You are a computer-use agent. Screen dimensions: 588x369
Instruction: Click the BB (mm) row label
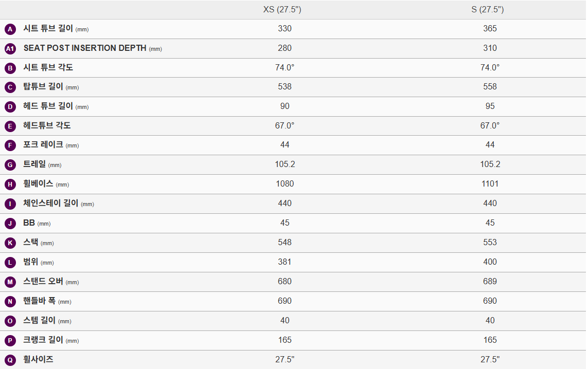pos(37,223)
